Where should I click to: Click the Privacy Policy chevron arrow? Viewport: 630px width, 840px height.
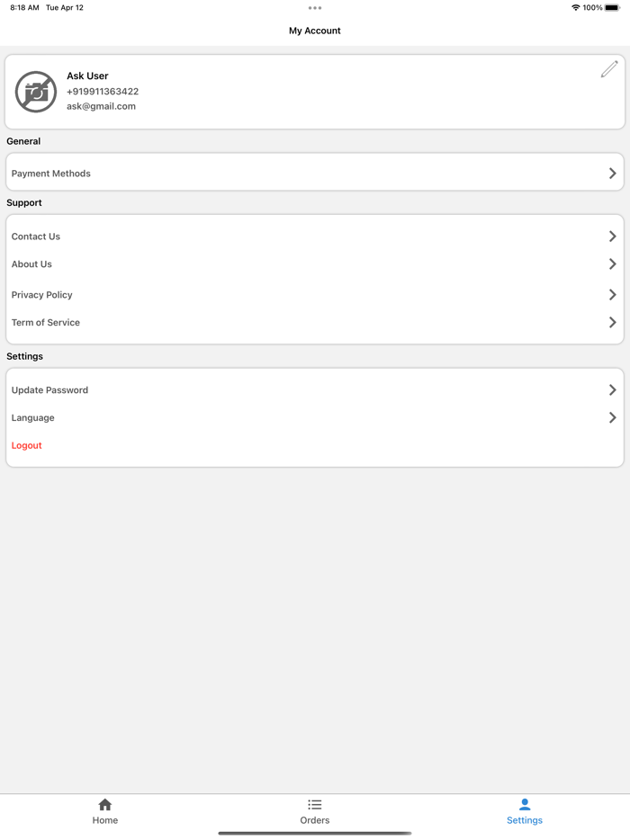[x=612, y=295]
